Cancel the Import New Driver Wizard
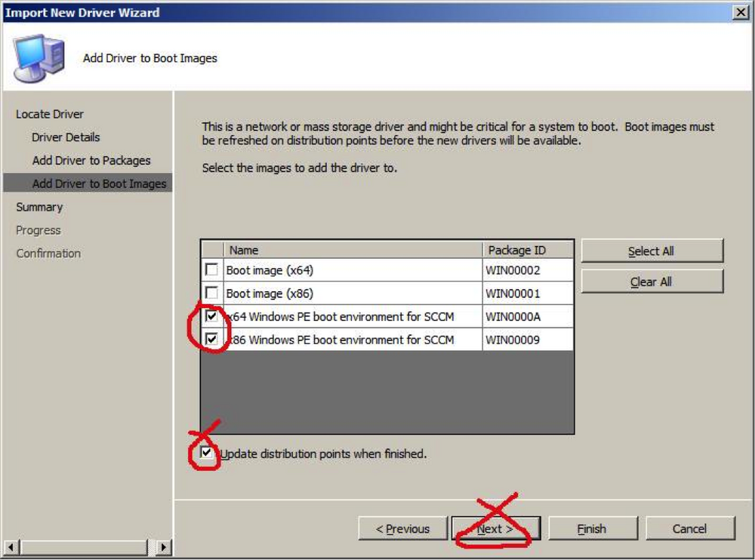 coord(690,529)
